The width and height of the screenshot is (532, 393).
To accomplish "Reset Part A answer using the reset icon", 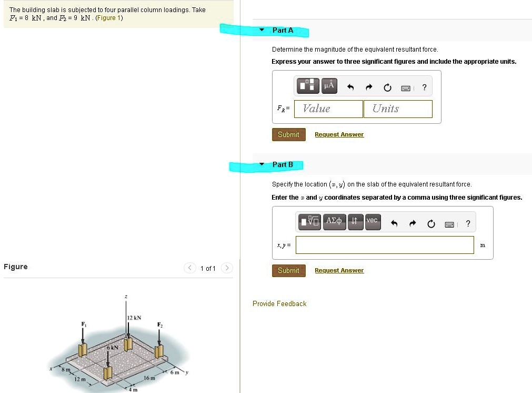I will 387,85.
